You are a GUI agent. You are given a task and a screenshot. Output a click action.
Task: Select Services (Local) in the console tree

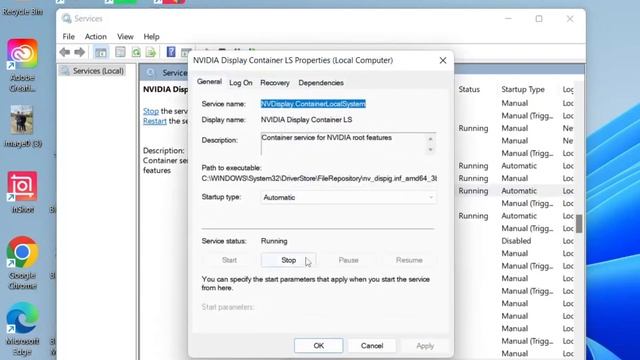pyautogui.click(x=98, y=71)
